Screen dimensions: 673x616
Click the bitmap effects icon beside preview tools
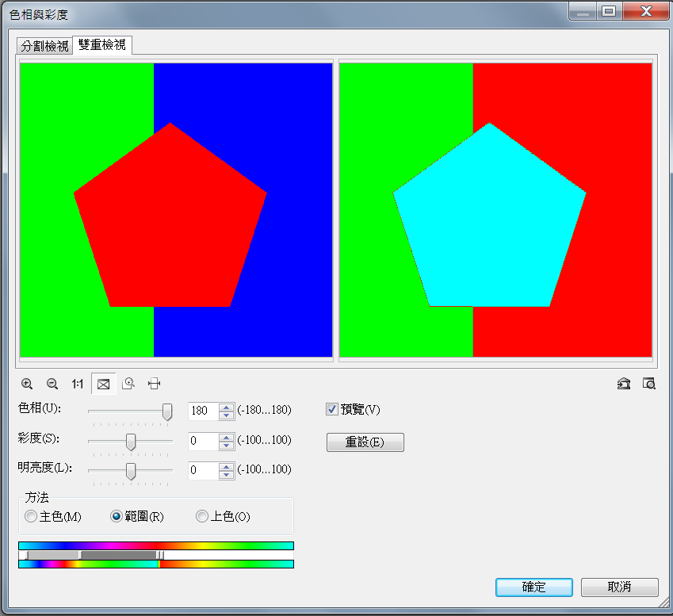point(624,384)
